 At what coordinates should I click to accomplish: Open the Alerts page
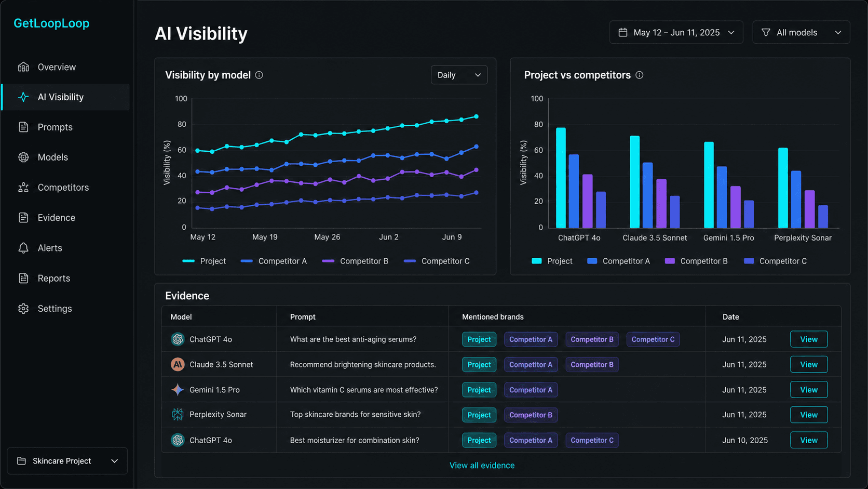[x=65, y=248]
